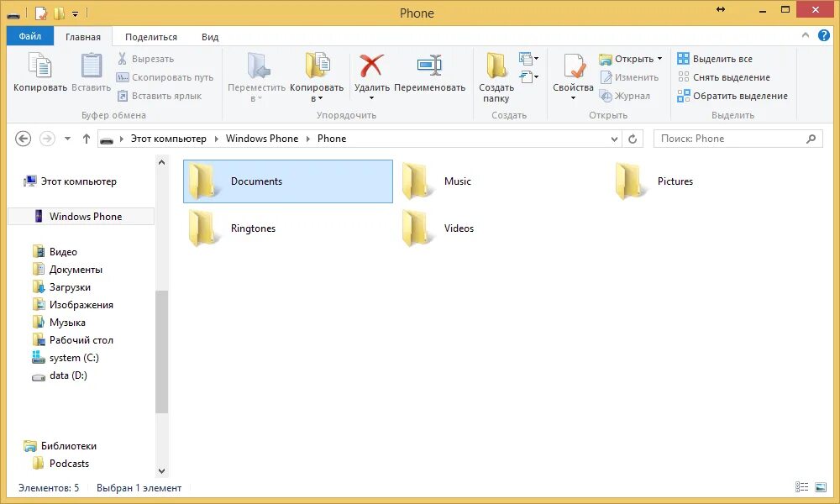Click Properties quick access toolbar icon

click(42, 13)
